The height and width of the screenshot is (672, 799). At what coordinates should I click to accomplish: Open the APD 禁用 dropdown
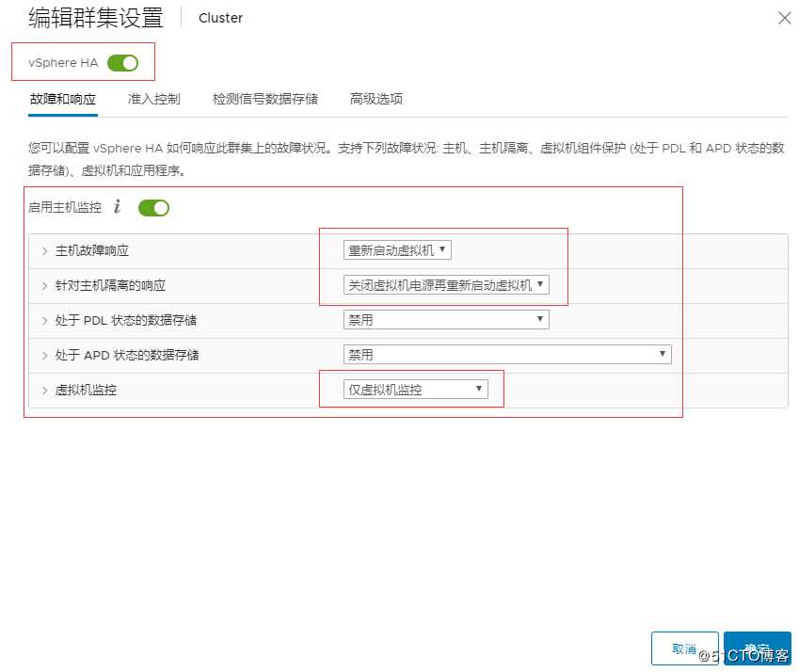pos(507,354)
